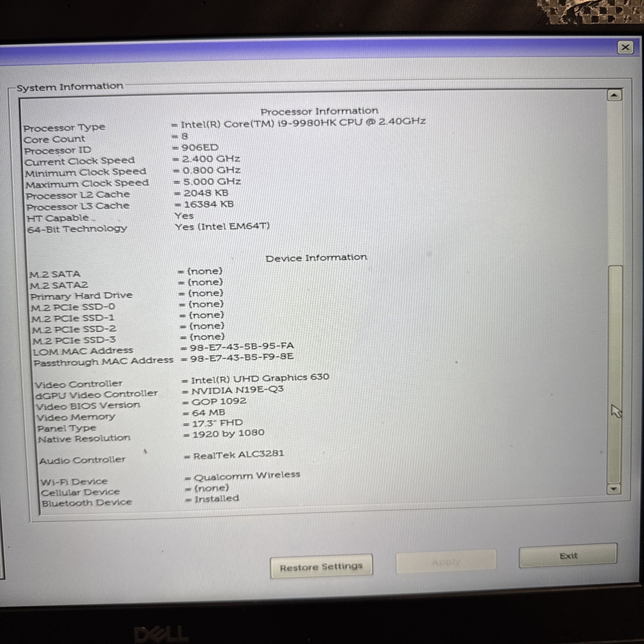Select the Qualcomm Wireless value
Viewport: 644px width, 644px height.
(x=247, y=476)
